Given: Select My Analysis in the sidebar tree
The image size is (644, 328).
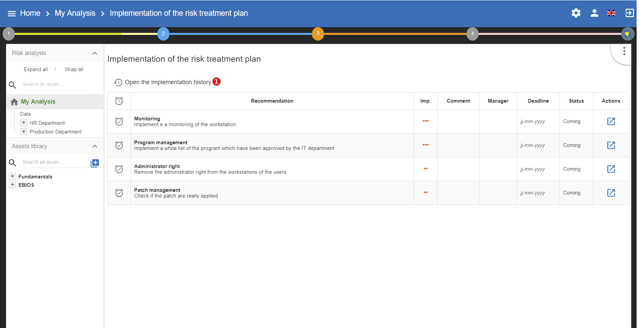Looking at the screenshot, I should (38, 102).
